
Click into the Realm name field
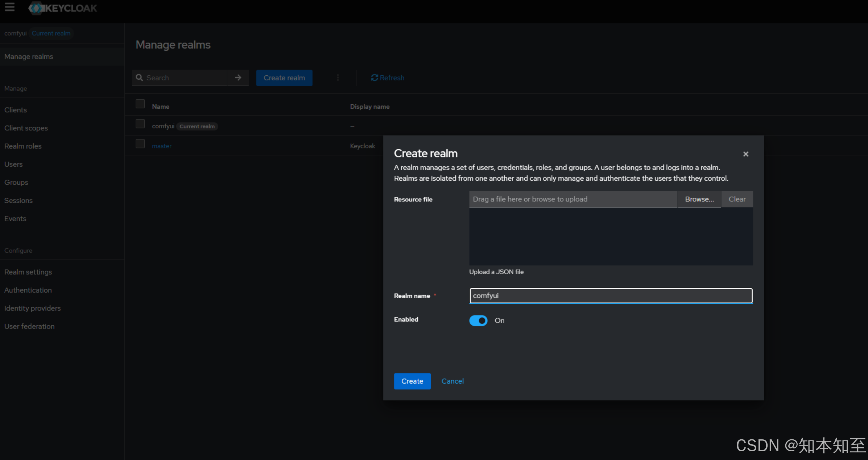click(x=611, y=296)
